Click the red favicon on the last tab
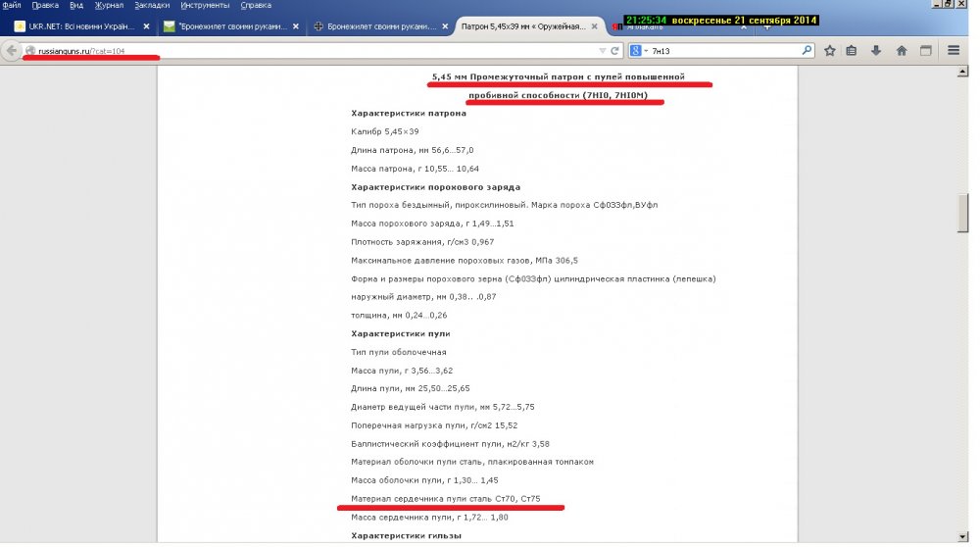Viewport: 980px width, 547px height. point(616,26)
